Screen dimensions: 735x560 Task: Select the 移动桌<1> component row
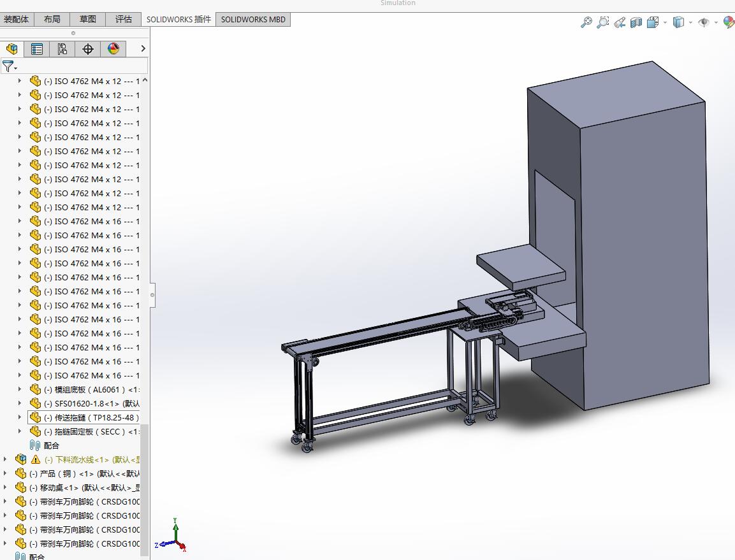pos(77,488)
